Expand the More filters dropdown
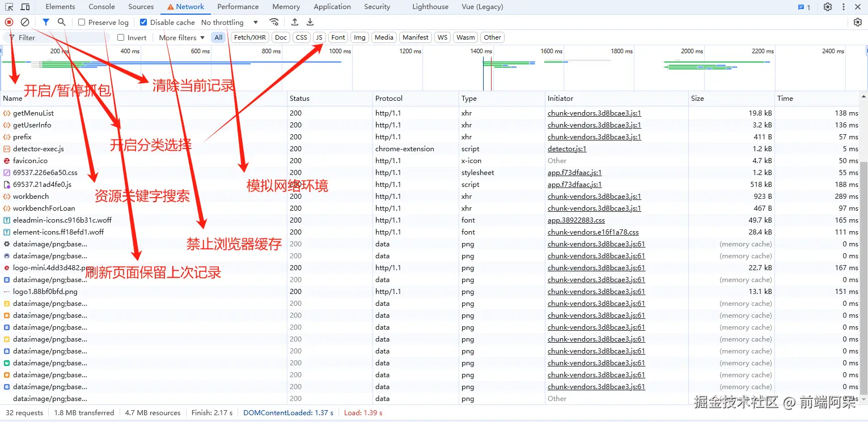Screen dimensions: 868x422 181,37
